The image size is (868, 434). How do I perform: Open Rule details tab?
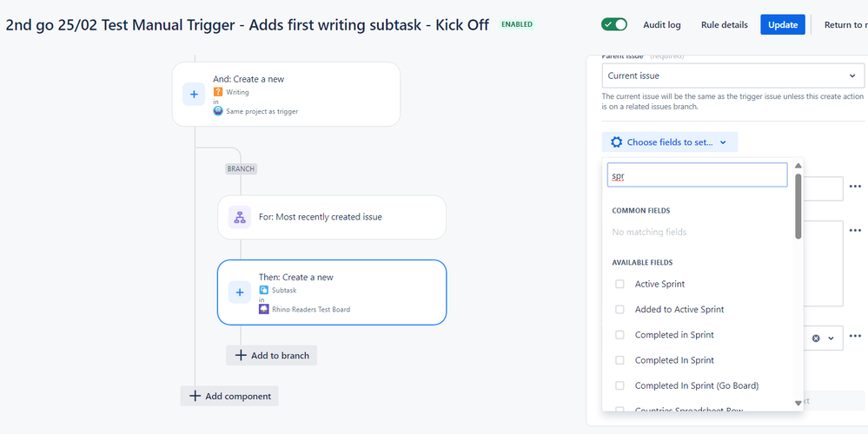click(724, 24)
